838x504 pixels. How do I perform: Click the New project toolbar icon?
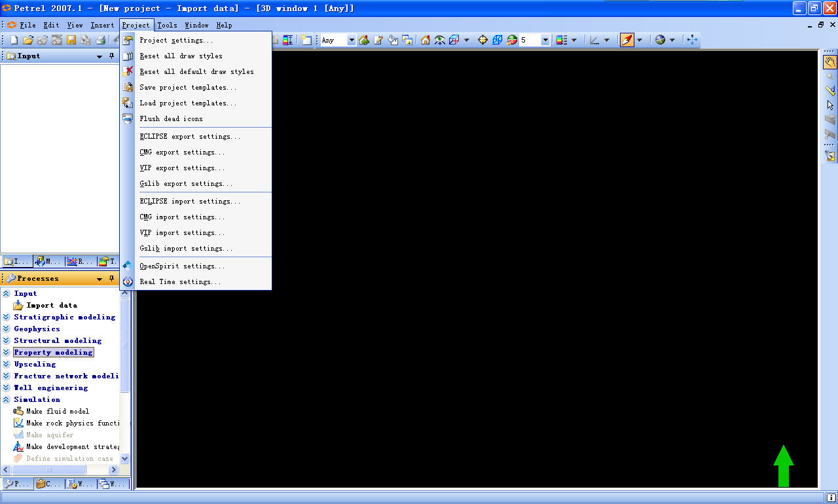click(14, 41)
